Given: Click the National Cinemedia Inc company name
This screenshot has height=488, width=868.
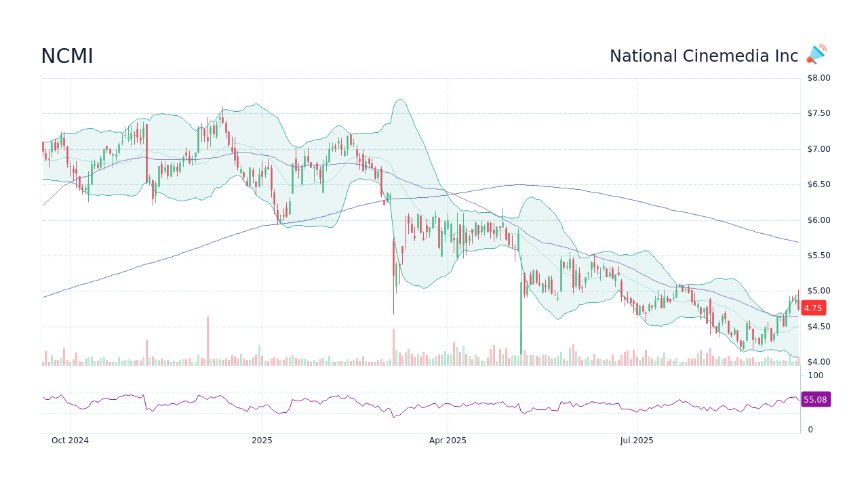Looking at the screenshot, I should click(703, 56).
